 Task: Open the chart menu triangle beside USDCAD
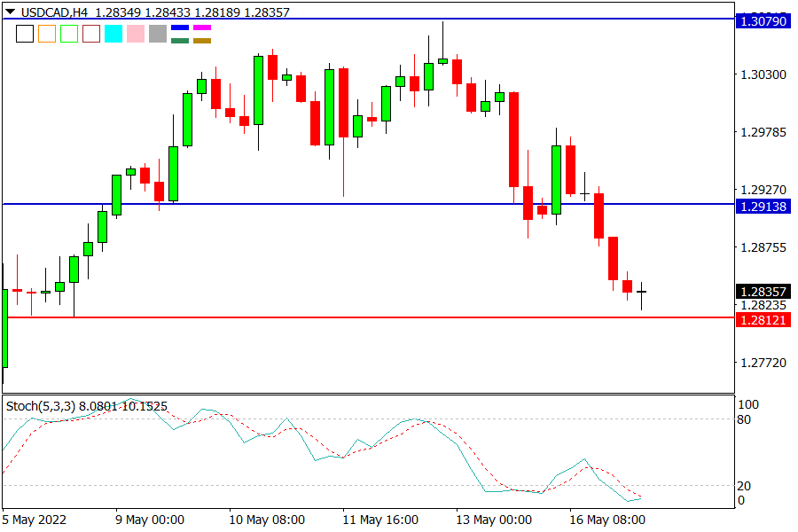point(10,12)
